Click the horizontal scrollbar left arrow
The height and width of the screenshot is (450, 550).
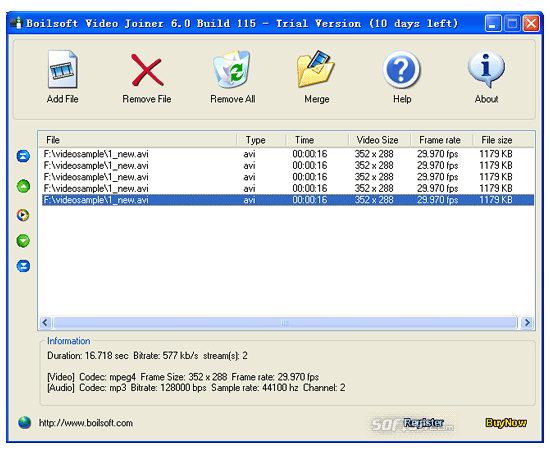coord(45,322)
